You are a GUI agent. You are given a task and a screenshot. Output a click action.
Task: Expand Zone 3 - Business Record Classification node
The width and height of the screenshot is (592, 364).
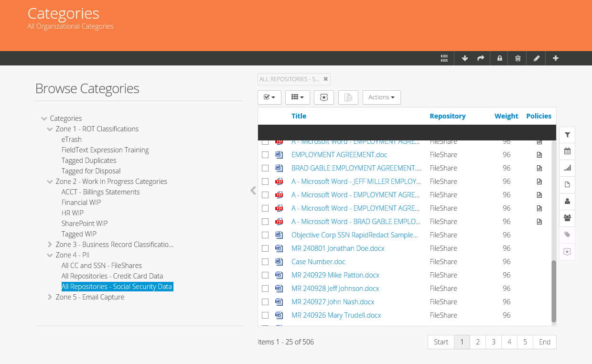point(50,245)
